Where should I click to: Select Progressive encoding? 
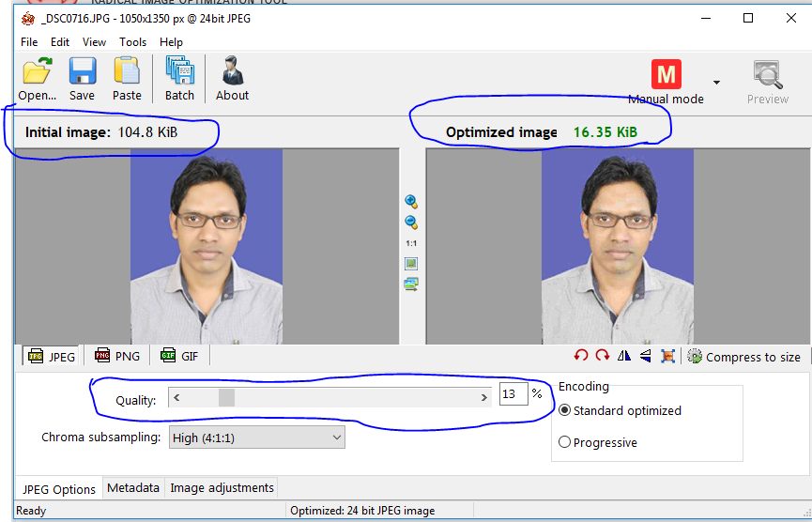click(598, 442)
